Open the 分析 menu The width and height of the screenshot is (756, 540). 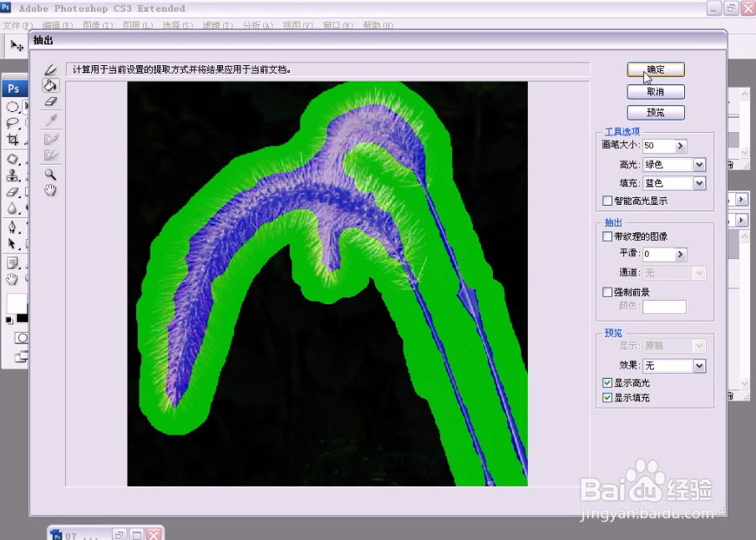click(x=257, y=25)
